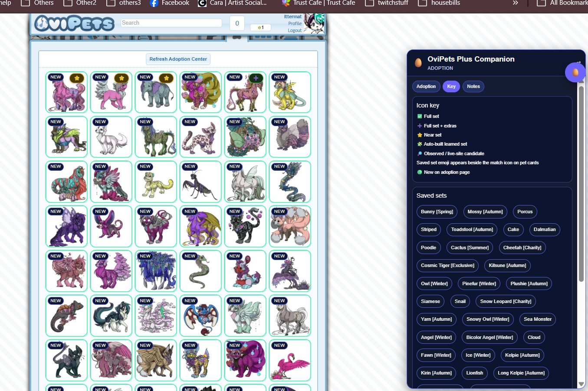Click the star badge on the grey elephant
The height and width of the screenshot is (391, 588).
pos(166,78)
